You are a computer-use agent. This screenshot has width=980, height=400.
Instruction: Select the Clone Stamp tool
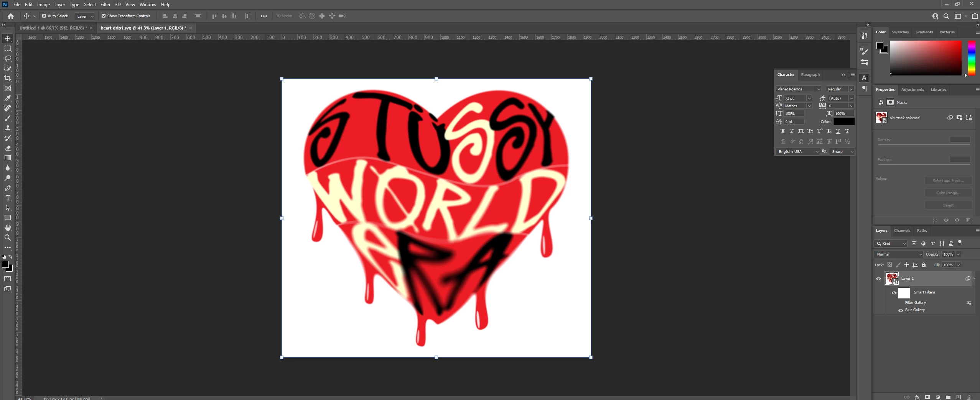pyautogui.click(x=8, y=128)
